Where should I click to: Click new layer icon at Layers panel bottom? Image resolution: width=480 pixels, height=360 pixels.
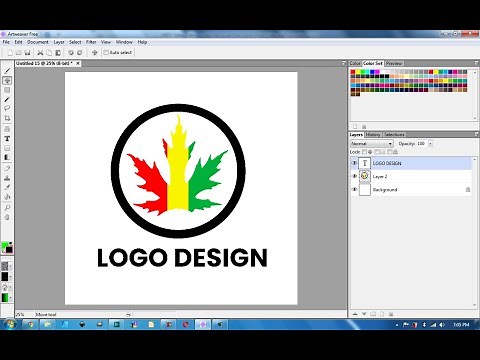coord(382,314)
